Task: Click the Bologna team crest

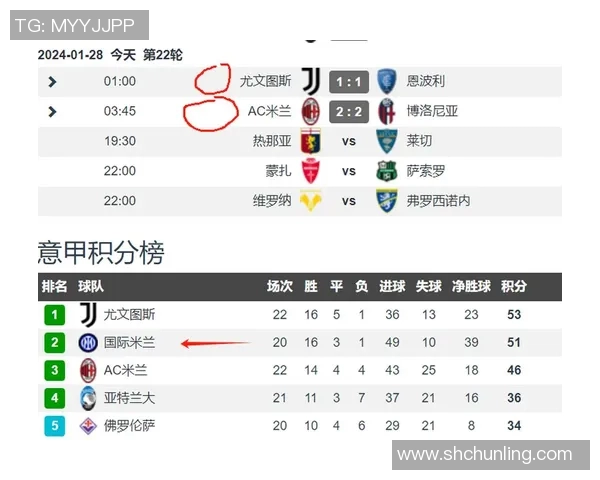Action: (386, 111)
